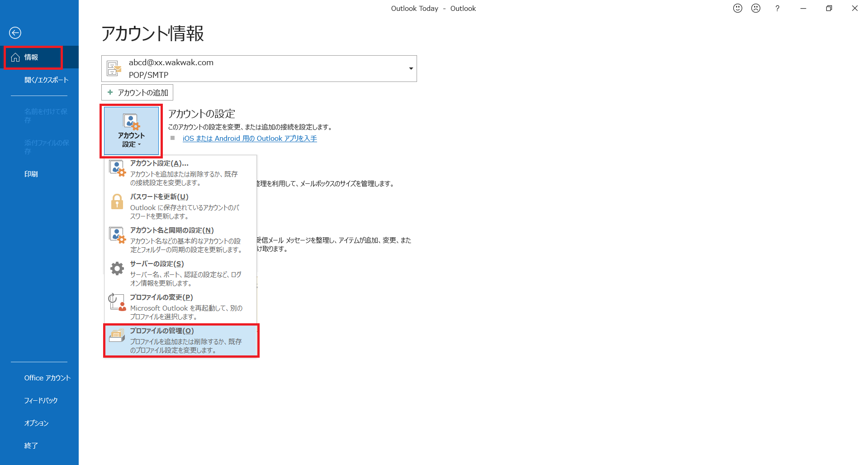Minimize the Outlook window
The image size is (868, 465).
point(803,8)
